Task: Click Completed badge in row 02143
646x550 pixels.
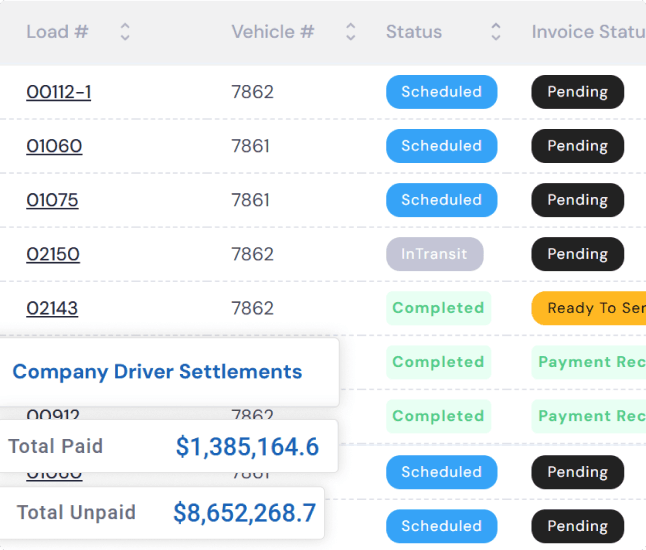Action: click(x=438, y=308)
